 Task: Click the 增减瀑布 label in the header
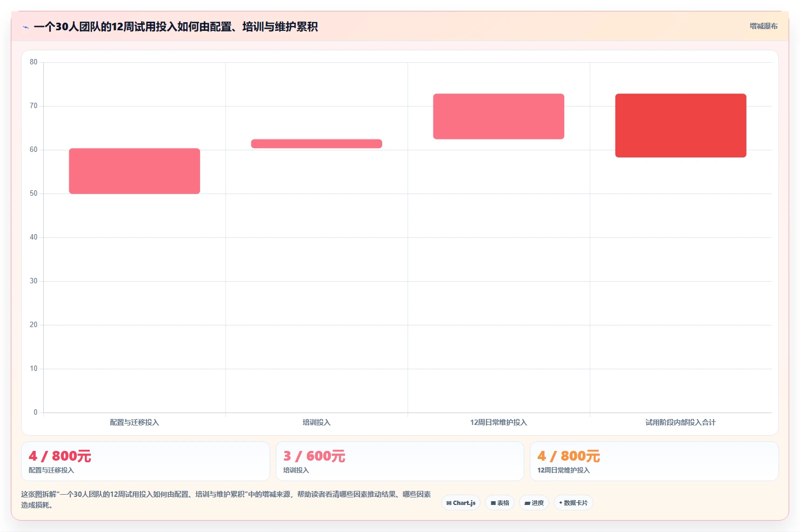click(763, 26)
